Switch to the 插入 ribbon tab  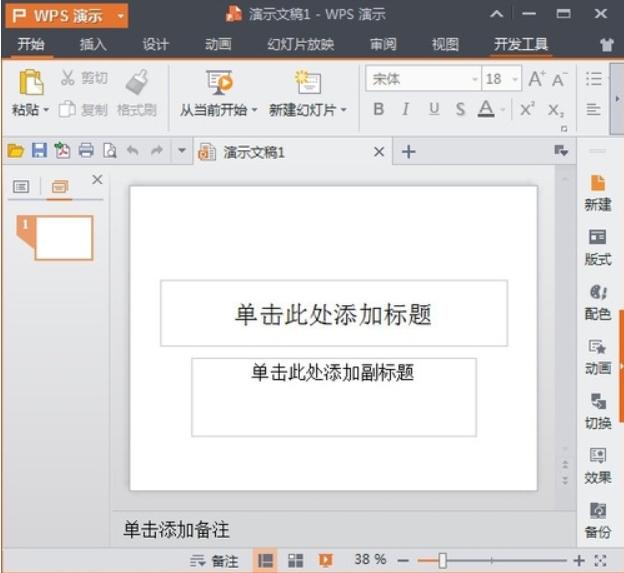[x=93, y=45]
